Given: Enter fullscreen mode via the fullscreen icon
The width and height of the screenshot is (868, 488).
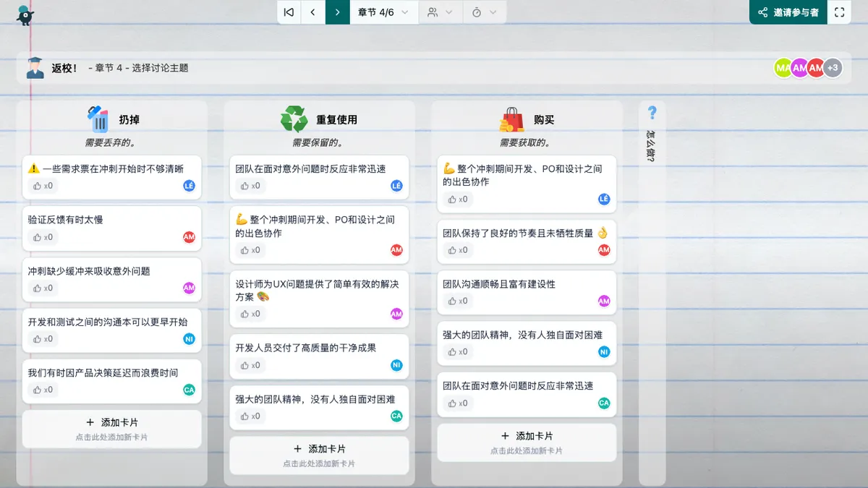Looking at the screenshot, I should 839,12.
